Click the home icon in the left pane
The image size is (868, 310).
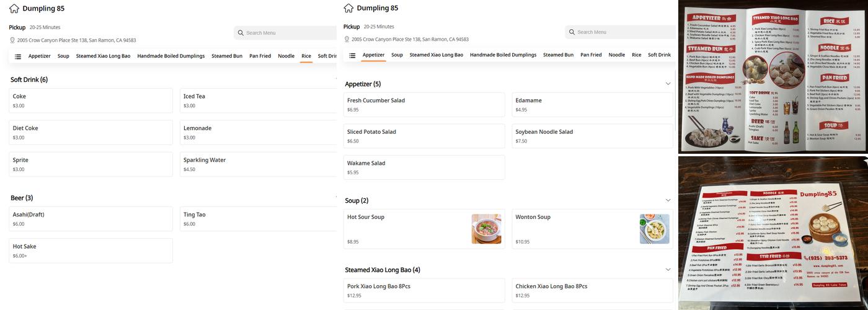[14, 9]
